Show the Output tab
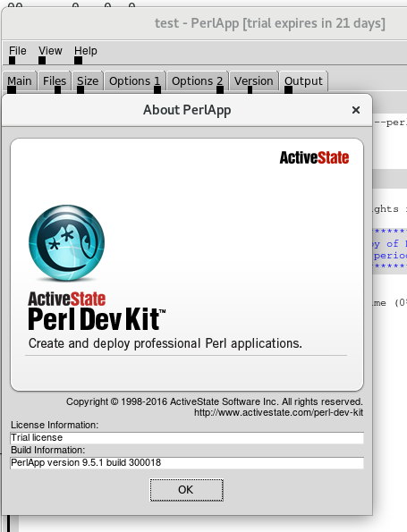Image resolution: width=407 pixels, height=532 pixels. pyautogui.click(x=303, y=81)
